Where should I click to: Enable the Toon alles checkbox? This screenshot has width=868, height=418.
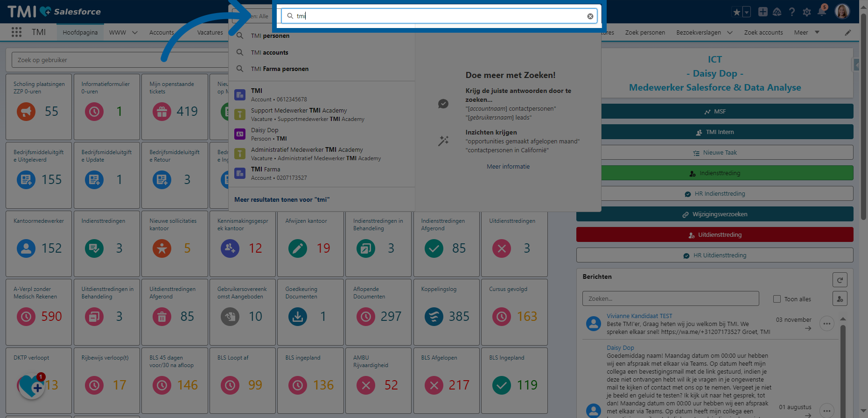777,299
